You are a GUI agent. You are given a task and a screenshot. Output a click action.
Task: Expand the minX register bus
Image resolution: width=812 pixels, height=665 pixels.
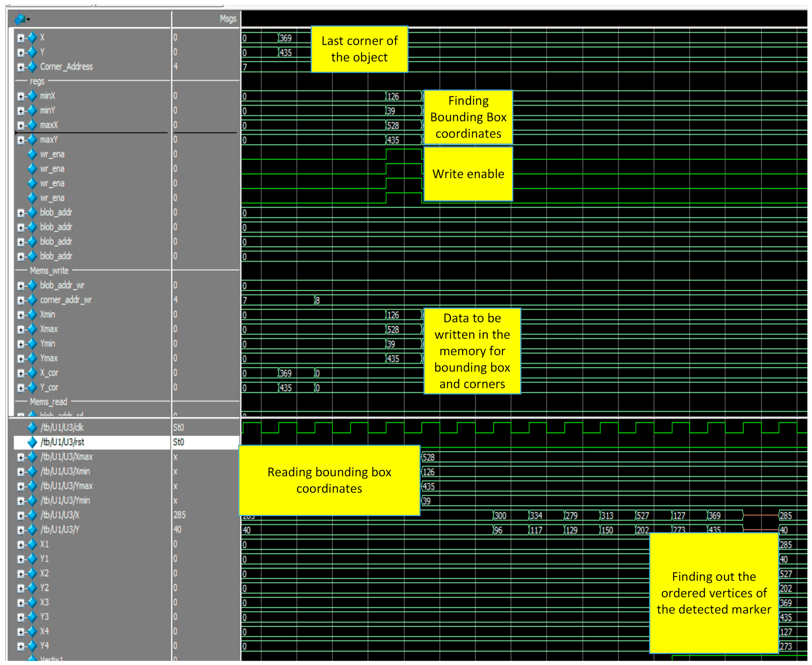tap(21, 96)
